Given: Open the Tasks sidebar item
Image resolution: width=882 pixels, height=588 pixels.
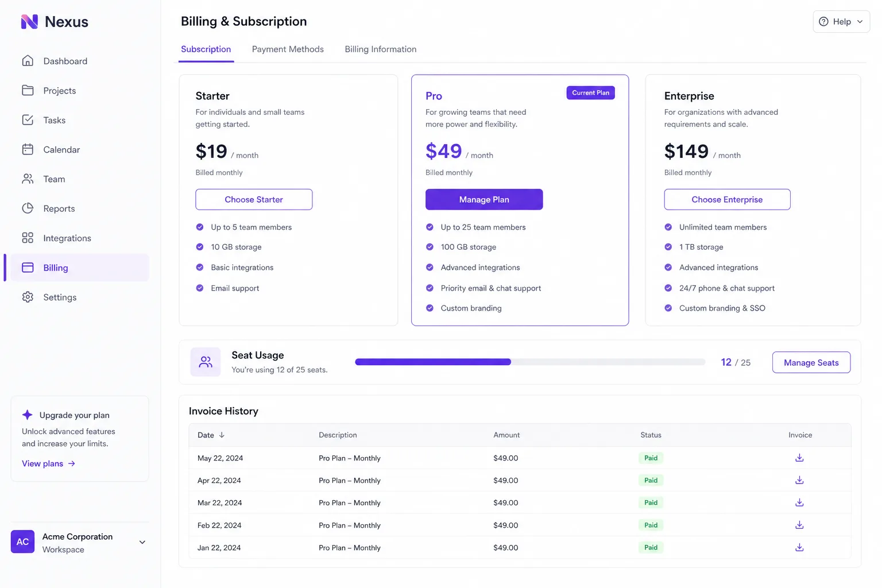Looking at the screenshot, I should click(80, 120).
